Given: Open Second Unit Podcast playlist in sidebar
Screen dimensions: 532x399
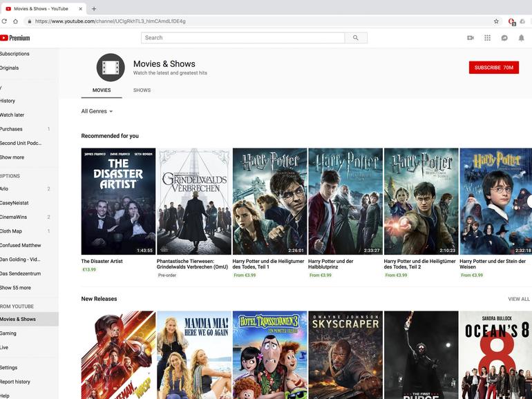Looking at the screenshot, I should point(21,144).
